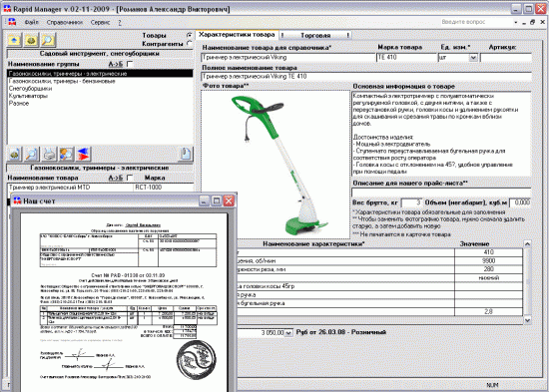Toggle А->Б checkbox beside Наименование товара
This screenshot has width=549, height=392.
[x=130, y=178]
